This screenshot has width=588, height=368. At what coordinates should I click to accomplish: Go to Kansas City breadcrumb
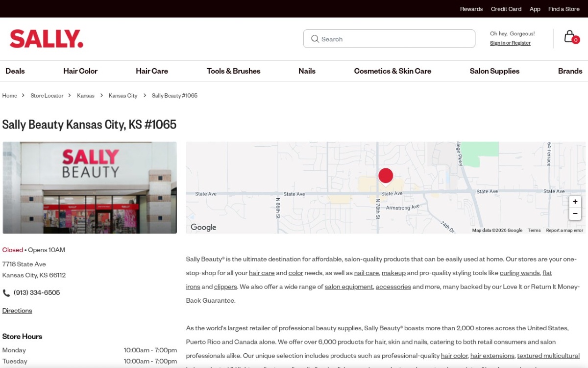tap(123, 96)
